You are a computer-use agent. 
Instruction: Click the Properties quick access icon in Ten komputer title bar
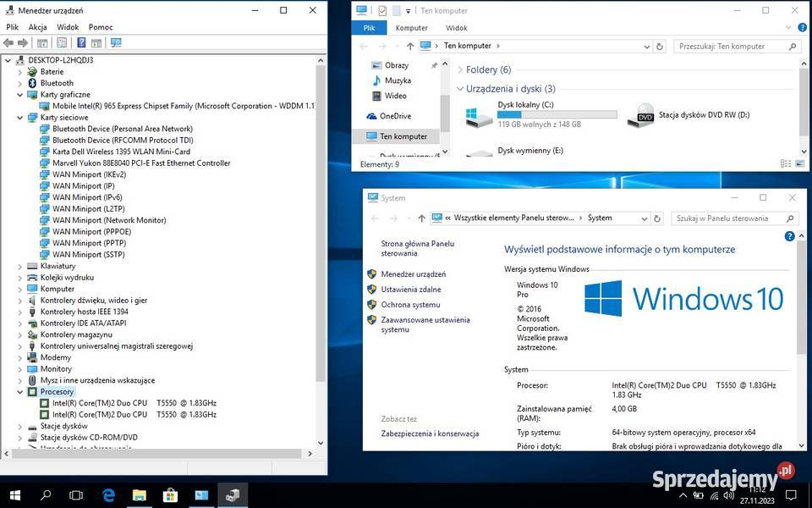(382, 10)
